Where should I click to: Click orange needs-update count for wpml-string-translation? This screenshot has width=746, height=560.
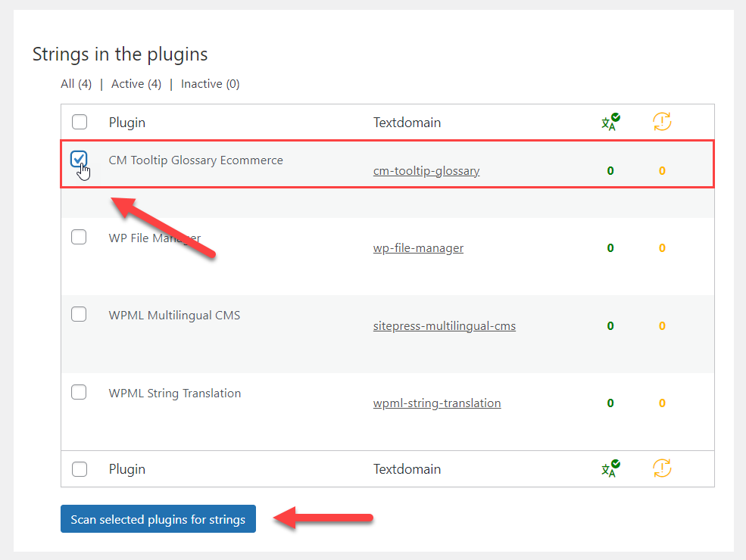662,403
